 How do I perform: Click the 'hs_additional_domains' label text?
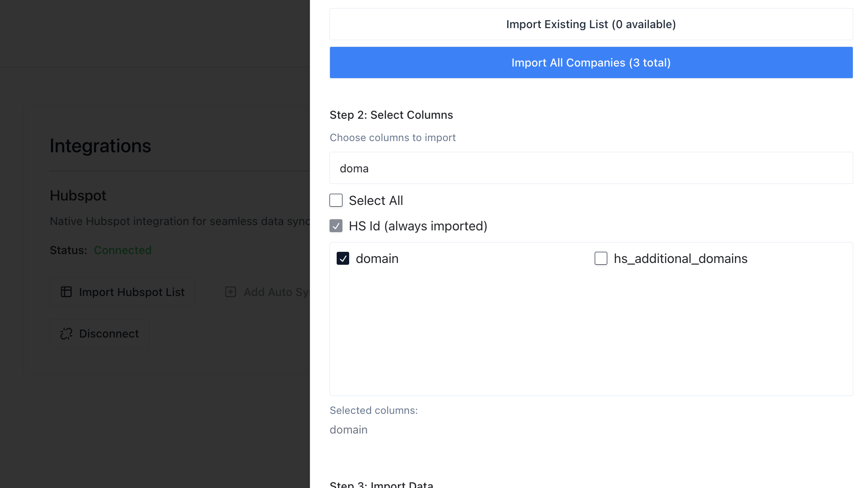click(680, 259)
